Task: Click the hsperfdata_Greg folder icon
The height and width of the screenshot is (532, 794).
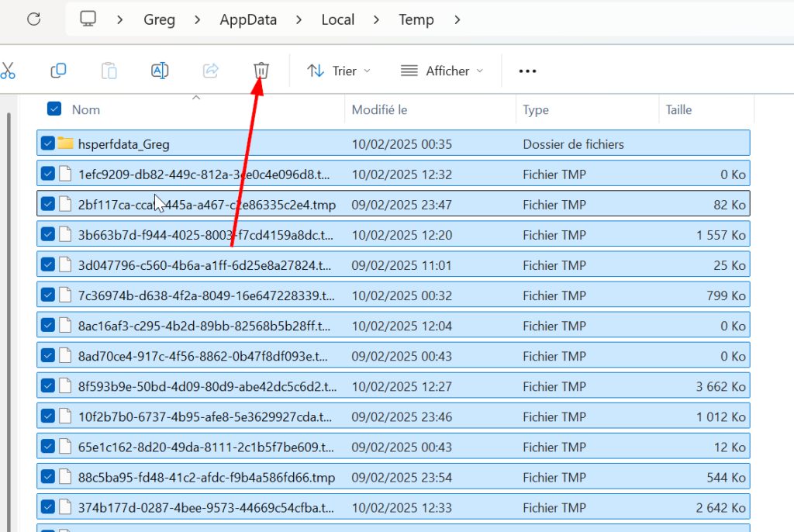Action: [65, 143]
